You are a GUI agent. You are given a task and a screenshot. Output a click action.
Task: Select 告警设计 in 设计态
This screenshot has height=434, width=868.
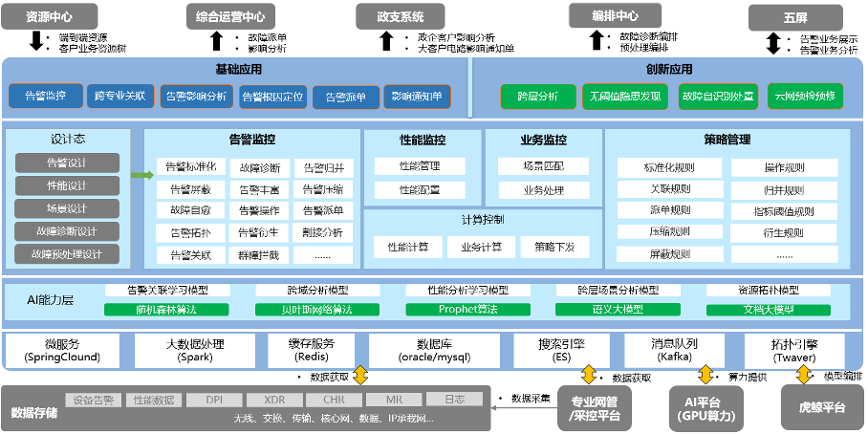point(67,163)
